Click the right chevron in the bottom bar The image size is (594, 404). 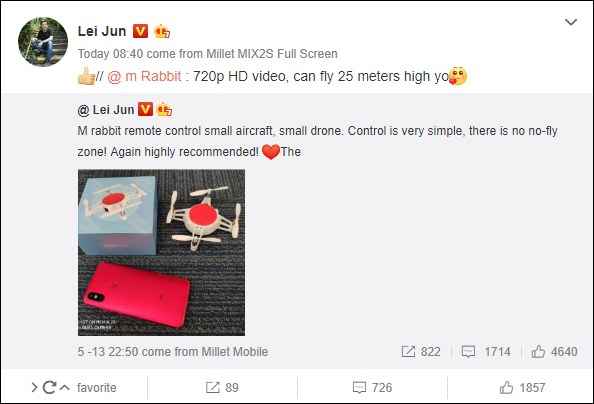(34, 387)
